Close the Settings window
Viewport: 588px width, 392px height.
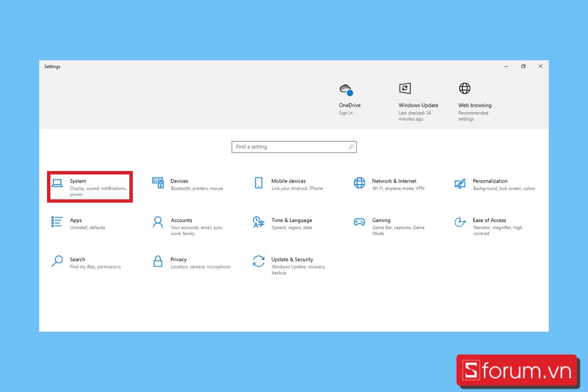point(540,67)
